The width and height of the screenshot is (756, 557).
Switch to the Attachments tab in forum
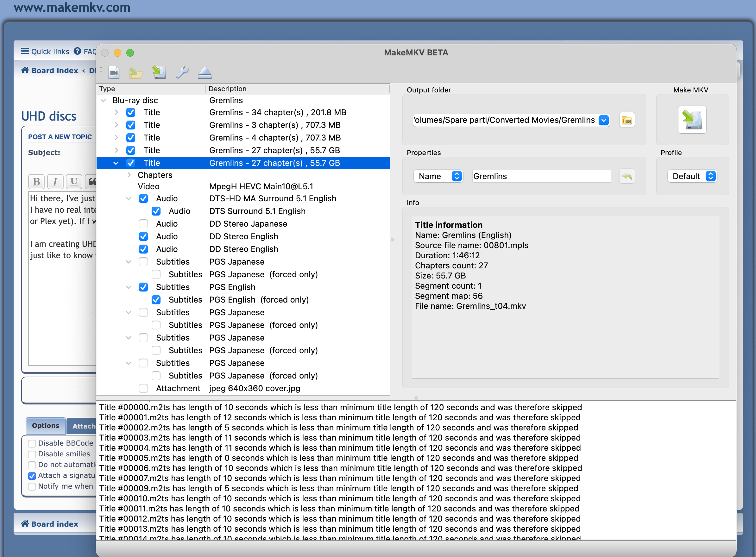tap(82, 426)
